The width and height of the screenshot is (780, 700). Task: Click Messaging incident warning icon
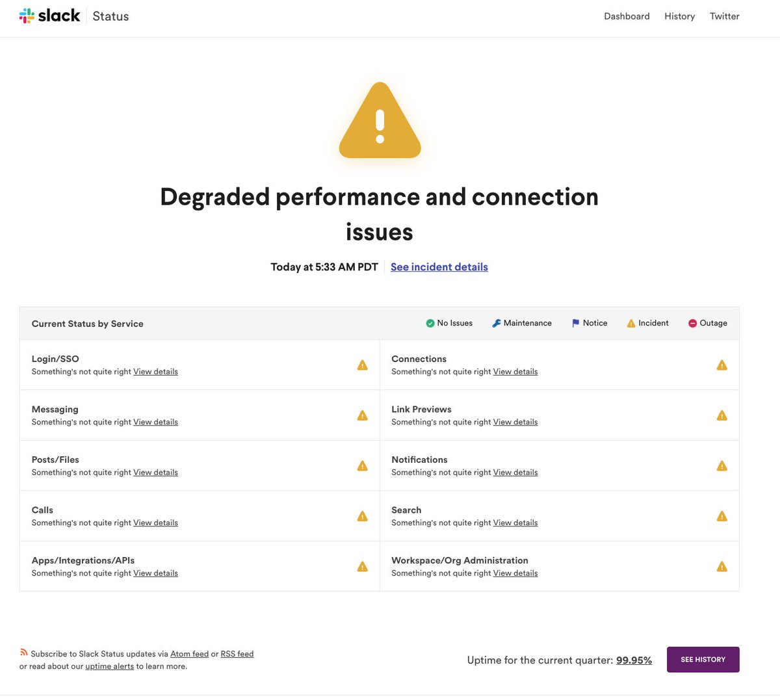tap(363, 415)
